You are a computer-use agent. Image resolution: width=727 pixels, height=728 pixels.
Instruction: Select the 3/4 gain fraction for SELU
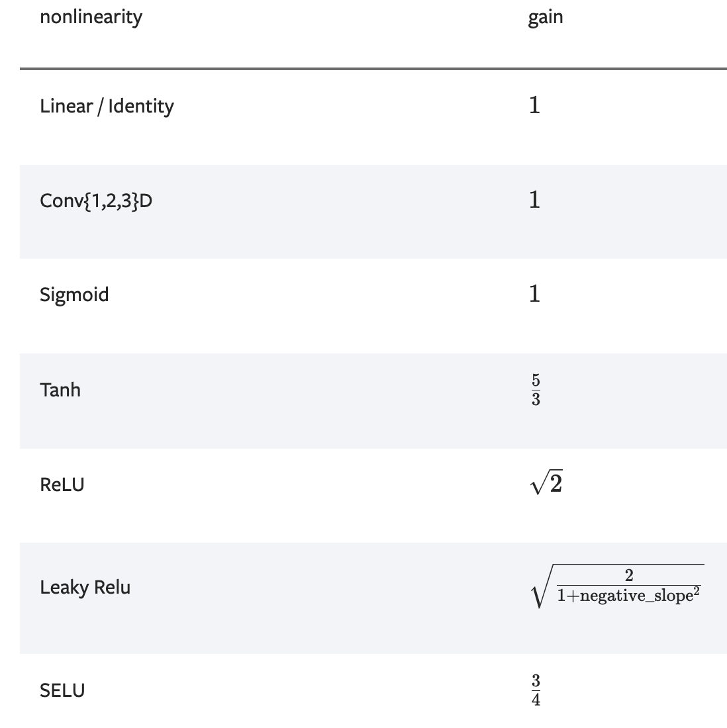[x=536, y=690]
